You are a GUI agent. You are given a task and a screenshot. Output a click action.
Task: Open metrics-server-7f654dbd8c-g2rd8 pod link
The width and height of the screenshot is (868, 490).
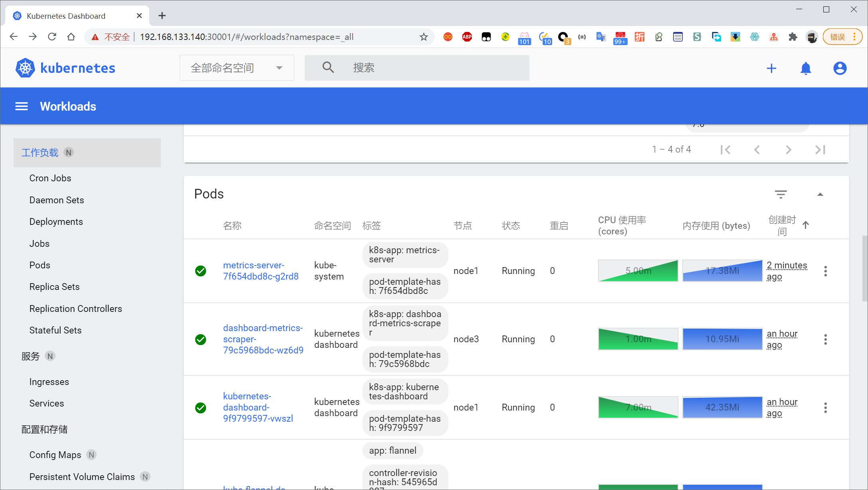[x=260, y=271]
